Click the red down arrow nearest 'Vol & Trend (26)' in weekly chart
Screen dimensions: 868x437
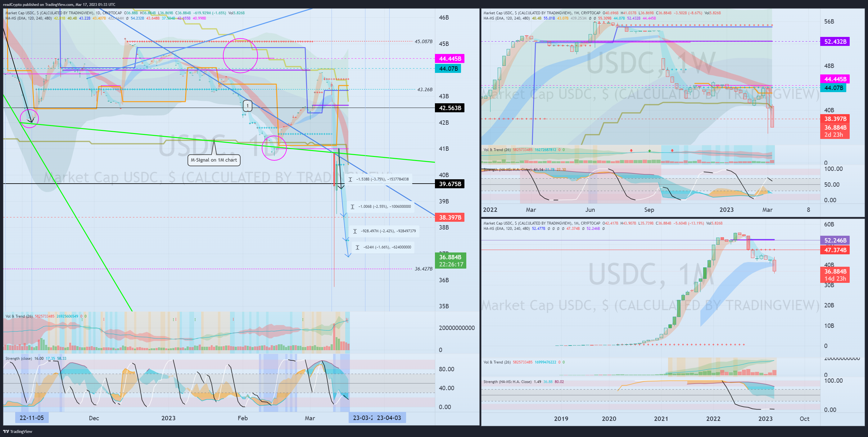coord(631,150)
